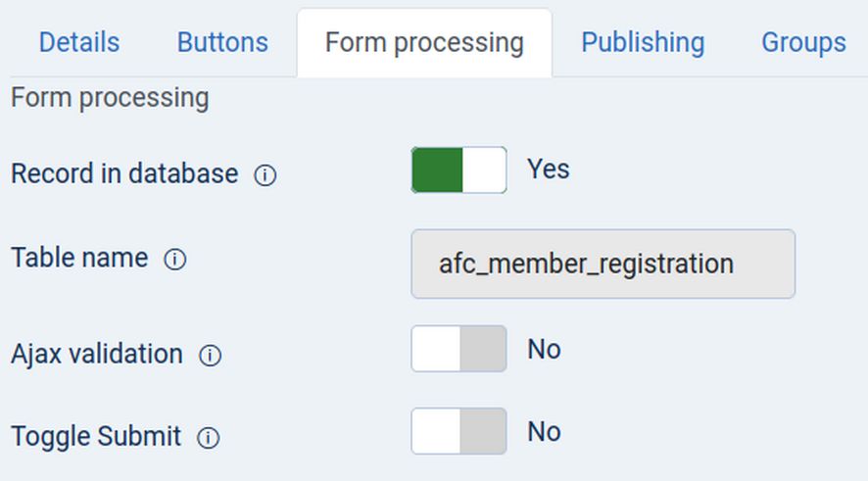Go to the Publishing tab

(643, 43)
